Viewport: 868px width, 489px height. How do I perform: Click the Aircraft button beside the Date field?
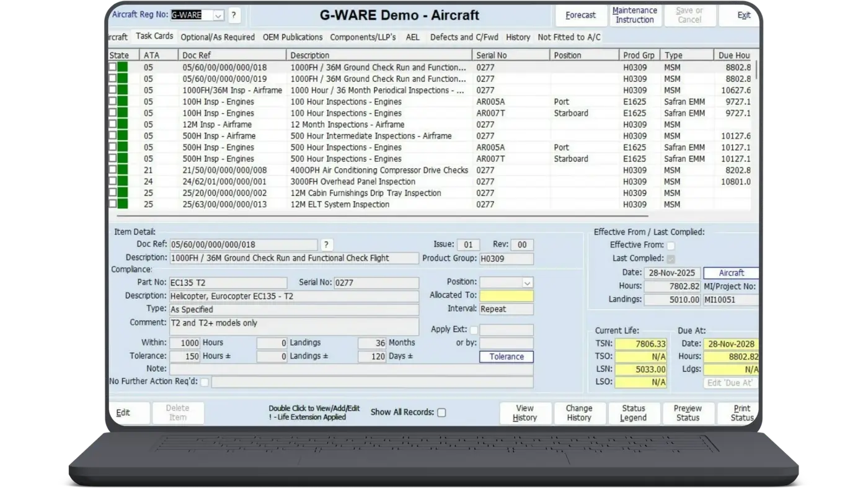pos(731,273)
